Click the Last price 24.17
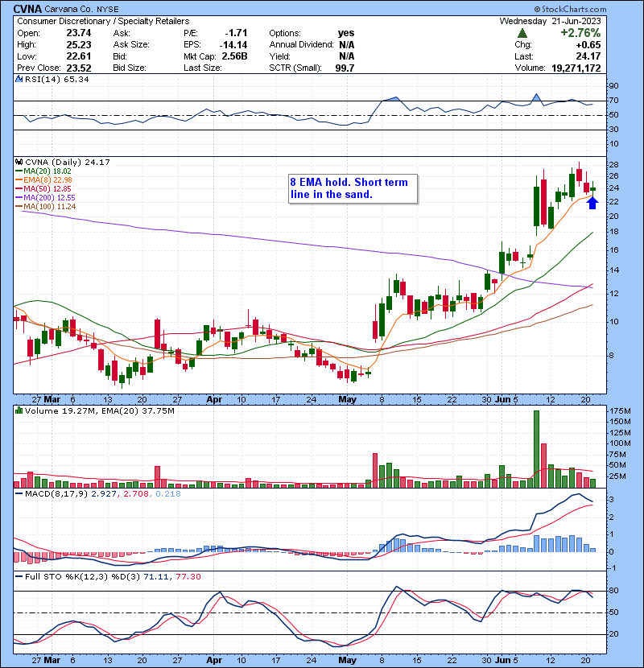Viewport: 644px width, 668px height. coord(588,56)
